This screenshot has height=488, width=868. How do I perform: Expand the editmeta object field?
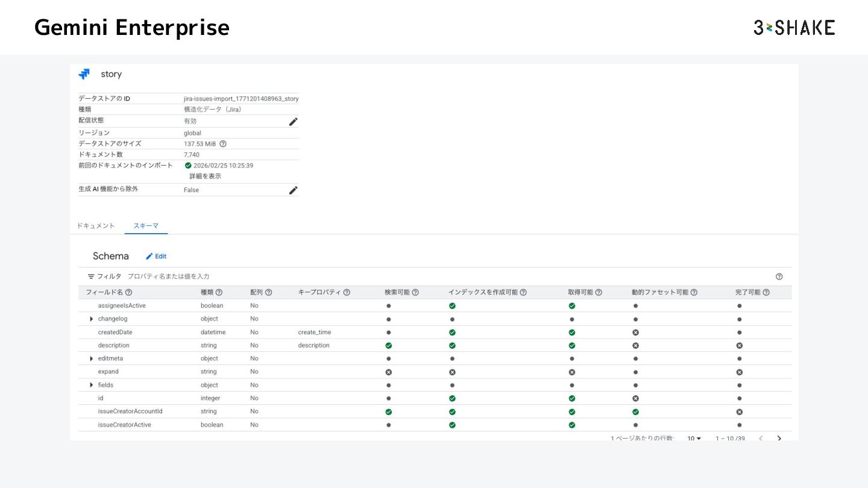pyautogui.click(x=92, y=358)
